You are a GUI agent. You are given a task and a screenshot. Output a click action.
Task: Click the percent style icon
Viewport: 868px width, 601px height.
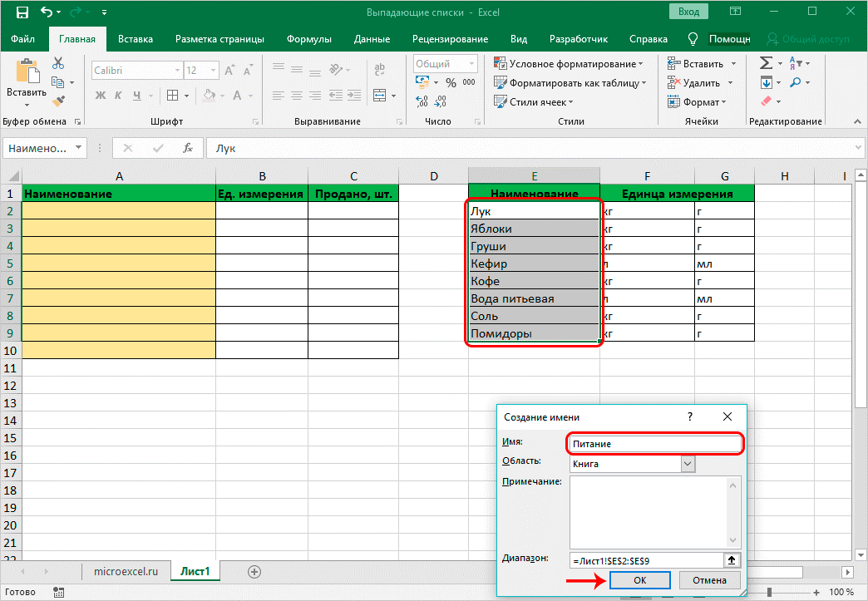(x=451, y=82)
